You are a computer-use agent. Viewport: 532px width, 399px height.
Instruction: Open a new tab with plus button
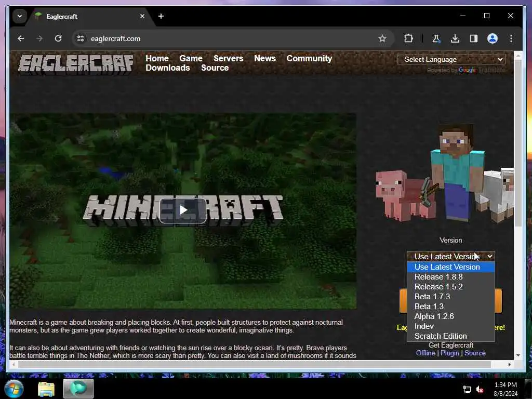[x=161, y=16]
